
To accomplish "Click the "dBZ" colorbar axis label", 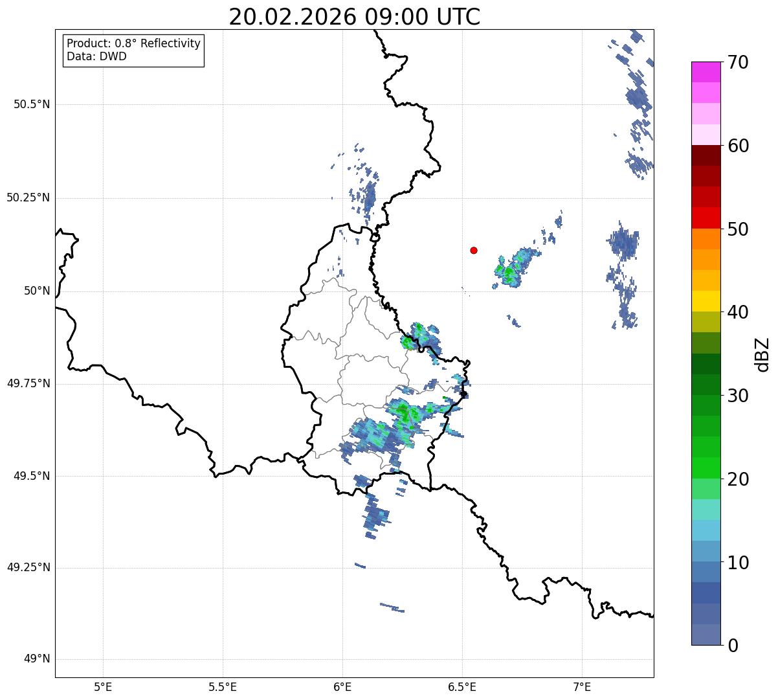I will (x=763, y=354).
